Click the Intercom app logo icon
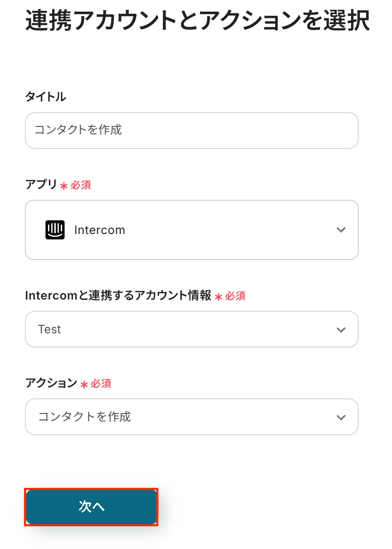The height and width of the screenshot is (549, 392). (55, 230)
